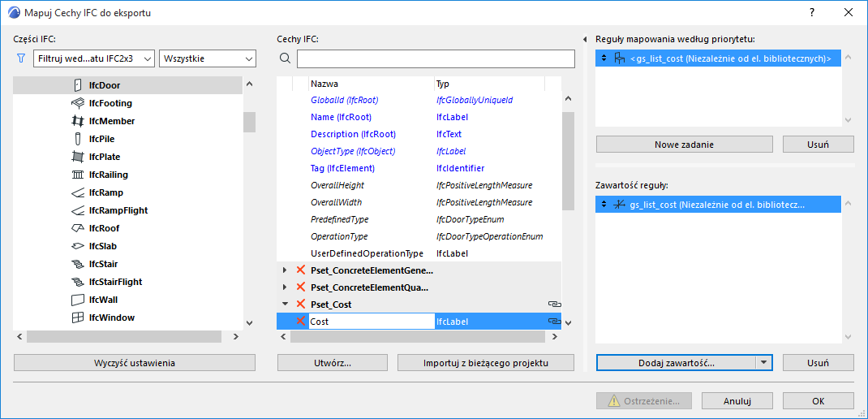Click the reorder arrows on the mapping rule row
Screen dimensions: 868x419
pos(604,58)
